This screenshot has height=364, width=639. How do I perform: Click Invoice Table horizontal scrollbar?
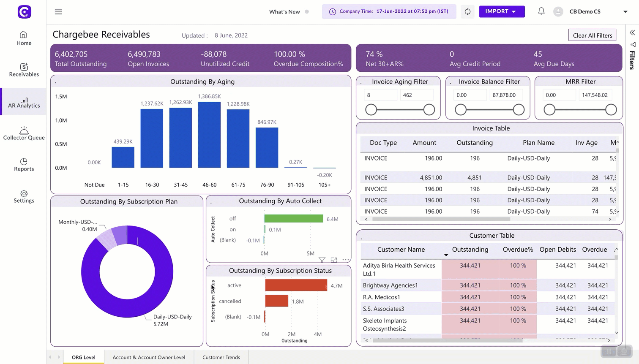[x=441, y=219]
